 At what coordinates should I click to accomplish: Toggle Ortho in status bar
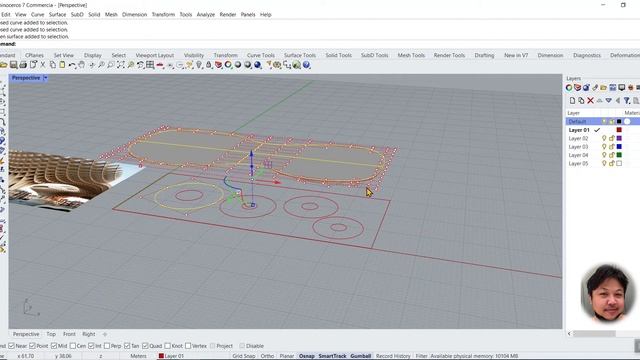tap(267, 356)
